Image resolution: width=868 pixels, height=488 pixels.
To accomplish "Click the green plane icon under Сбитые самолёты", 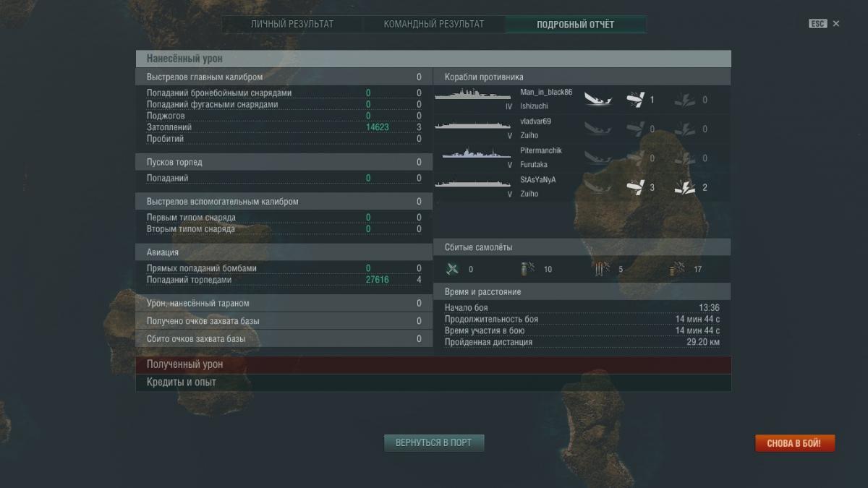I will [x=453, y=269].
